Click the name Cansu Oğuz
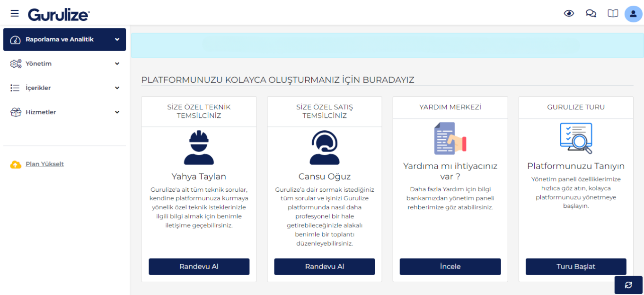The image size is (644, 295). 324,177
